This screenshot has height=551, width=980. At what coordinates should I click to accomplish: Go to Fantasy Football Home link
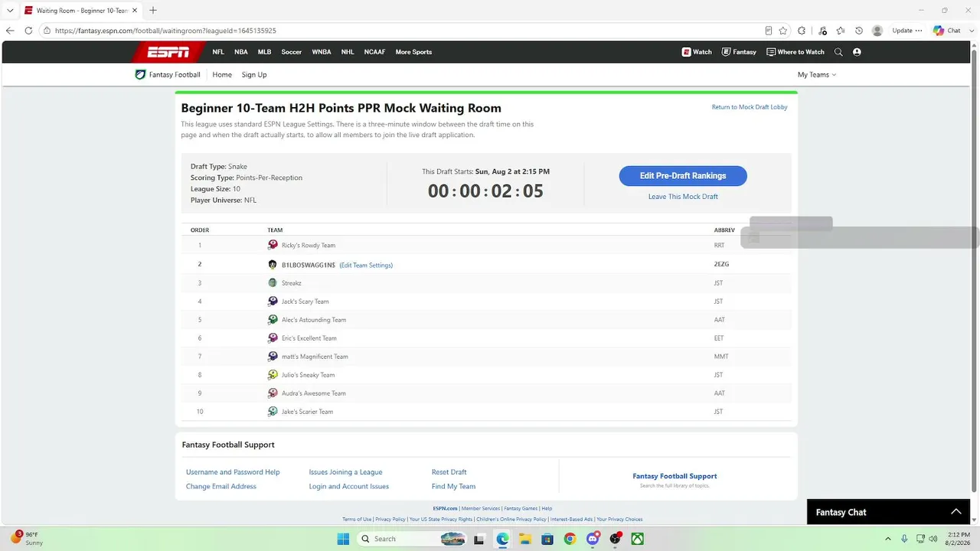click(222, 75)
